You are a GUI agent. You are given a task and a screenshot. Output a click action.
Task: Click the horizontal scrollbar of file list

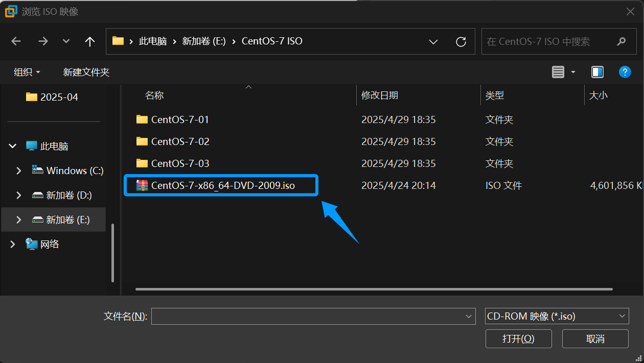click(x=374, y=289)
